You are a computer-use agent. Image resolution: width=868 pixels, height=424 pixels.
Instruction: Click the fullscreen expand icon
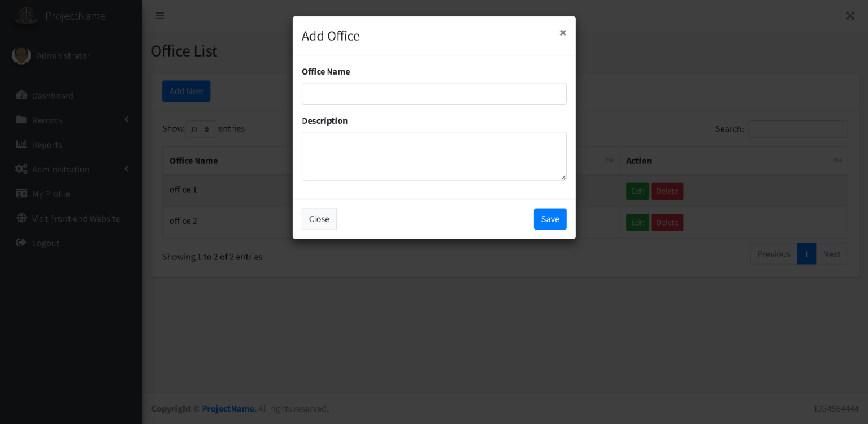[x=850, y=15]
